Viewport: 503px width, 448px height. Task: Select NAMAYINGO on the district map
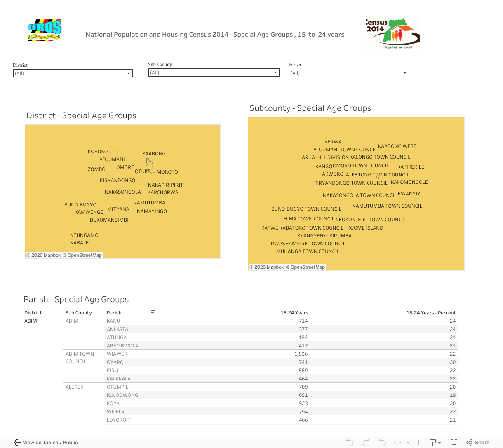[152, 211]
